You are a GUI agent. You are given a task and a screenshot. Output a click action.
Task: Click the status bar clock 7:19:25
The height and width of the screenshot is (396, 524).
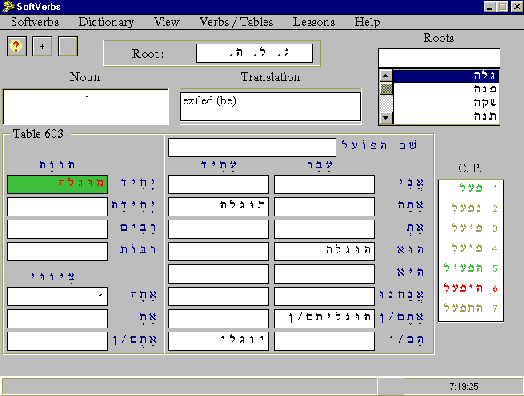point(464,387)
